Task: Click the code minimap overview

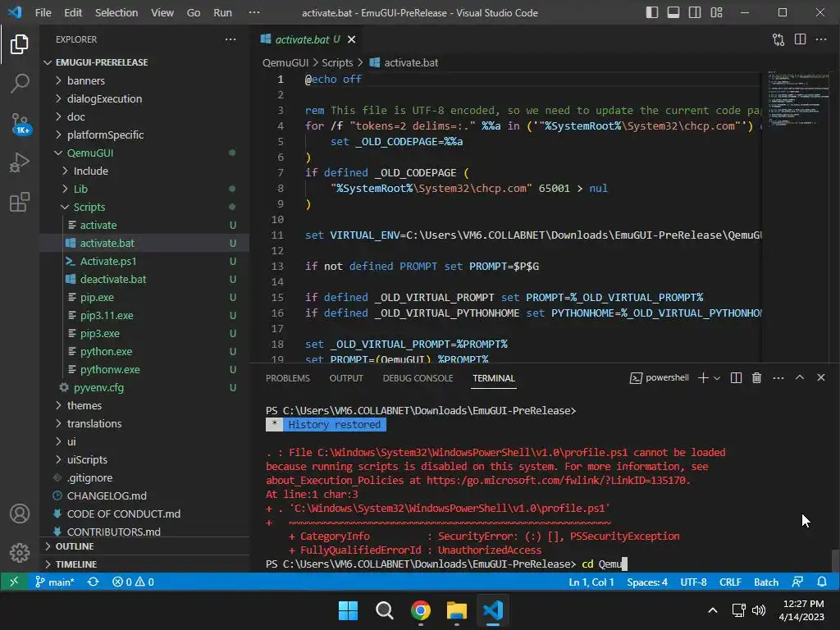Action: point(797,99)
